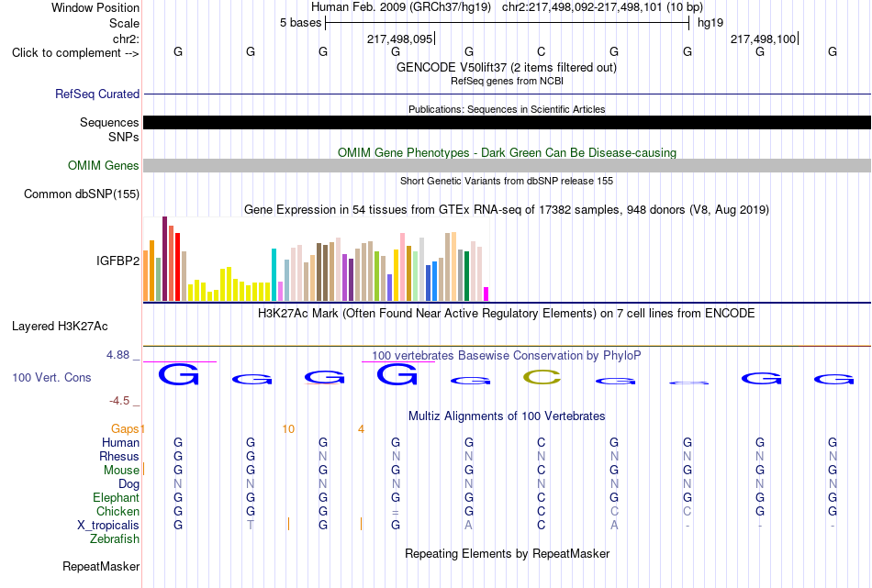Click the cyan bar in IGFBP2 expression chart
This screenshot has width=872, height=588.
[274, 275]
